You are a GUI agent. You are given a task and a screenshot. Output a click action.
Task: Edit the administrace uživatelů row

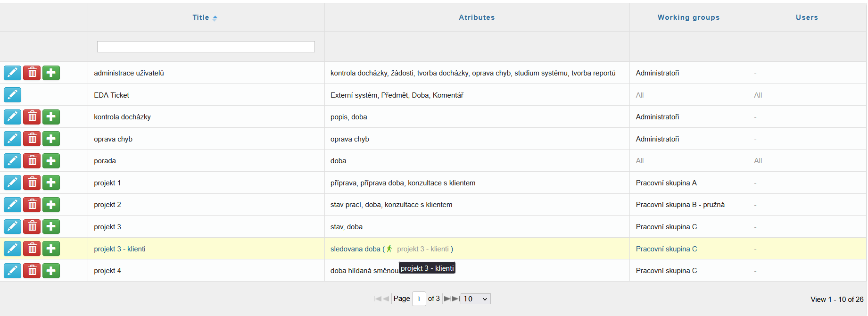click(x=12, y=73)
